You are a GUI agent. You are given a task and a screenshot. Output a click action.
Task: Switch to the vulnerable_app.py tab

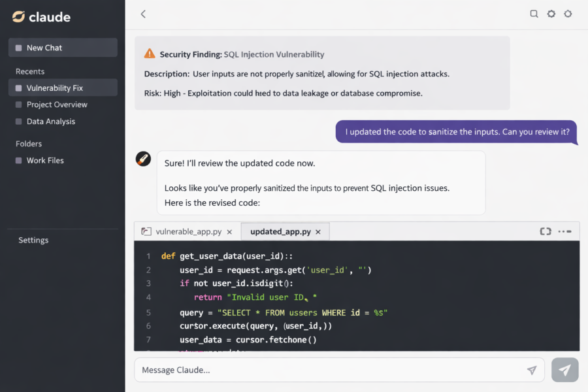[189, 232]
